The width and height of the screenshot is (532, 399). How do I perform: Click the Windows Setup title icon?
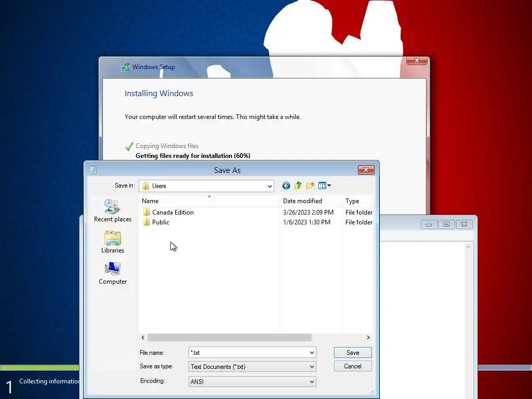coord(126,67)
